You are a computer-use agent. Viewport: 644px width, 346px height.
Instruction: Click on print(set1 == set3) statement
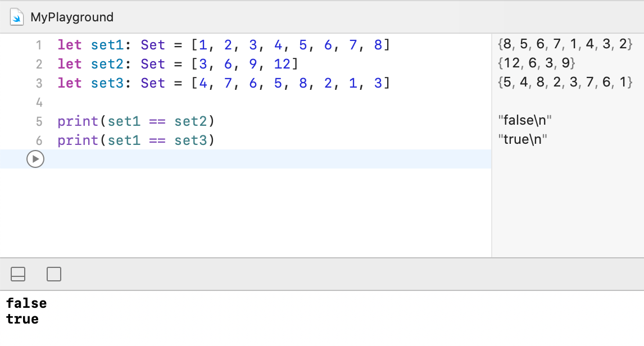click(136, 140)
